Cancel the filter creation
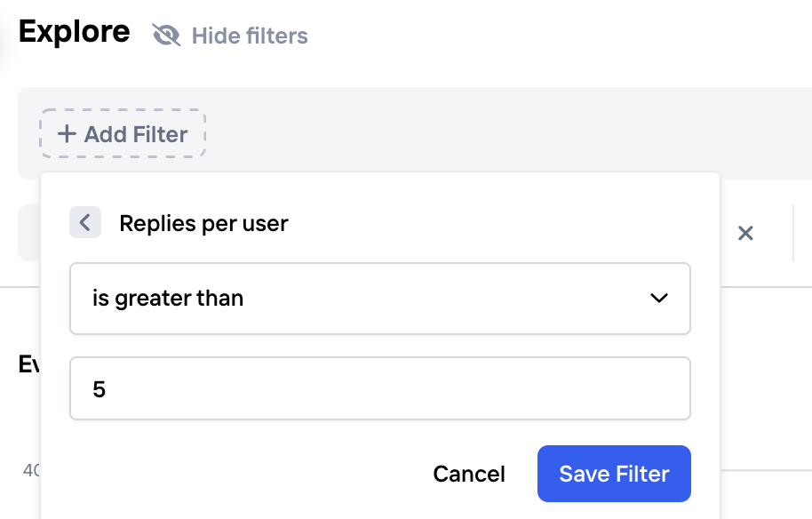812x519 pixels. (x=469, y=474)
